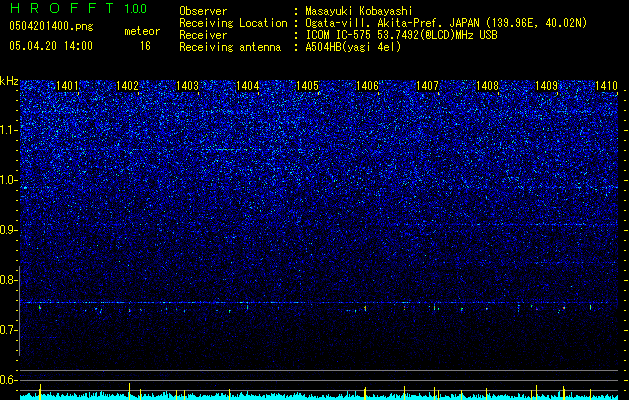Viewport: 629px width, 400px height.
Task: Click the 1.0 kHz axis label
Action: [9, 180]
